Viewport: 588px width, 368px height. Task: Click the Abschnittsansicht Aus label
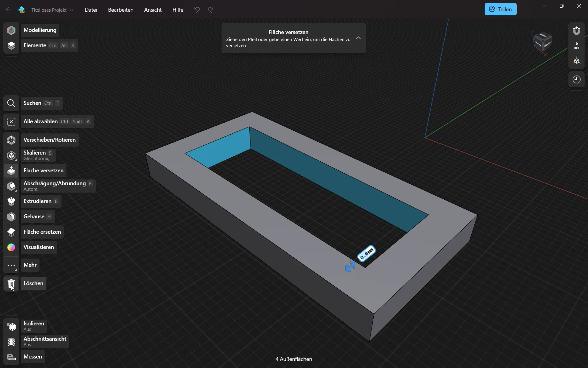point(45,342)
